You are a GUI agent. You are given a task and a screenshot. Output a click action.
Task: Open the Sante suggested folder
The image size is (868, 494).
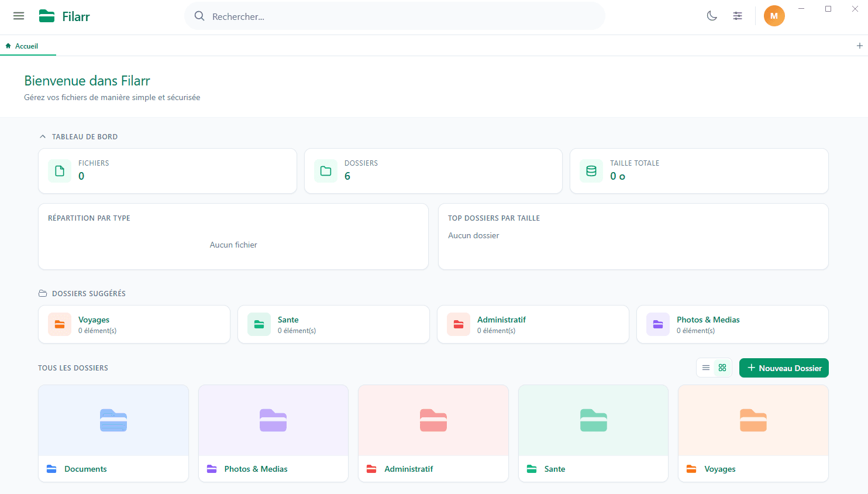[x=333, y=324]
